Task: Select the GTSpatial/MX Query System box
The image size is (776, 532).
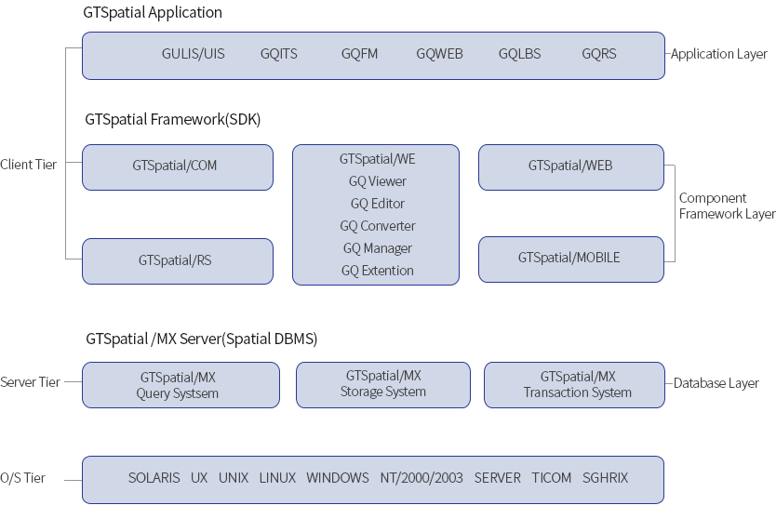Action: click(x=180, y=385)
